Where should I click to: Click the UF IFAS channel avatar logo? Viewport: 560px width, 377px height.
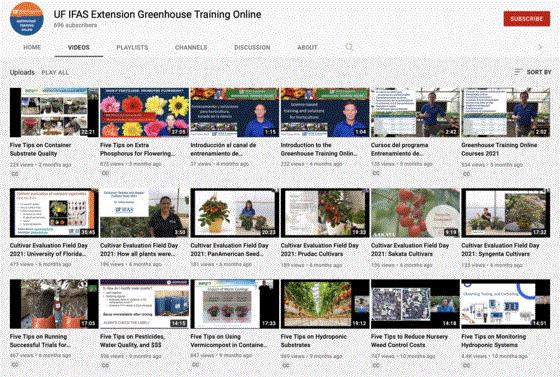27,19
